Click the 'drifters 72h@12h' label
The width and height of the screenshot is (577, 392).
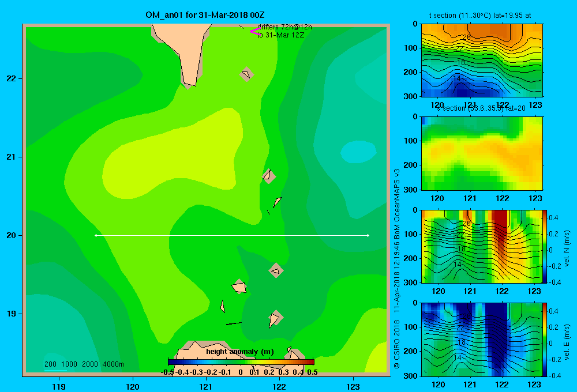click(x=284, y=27)
